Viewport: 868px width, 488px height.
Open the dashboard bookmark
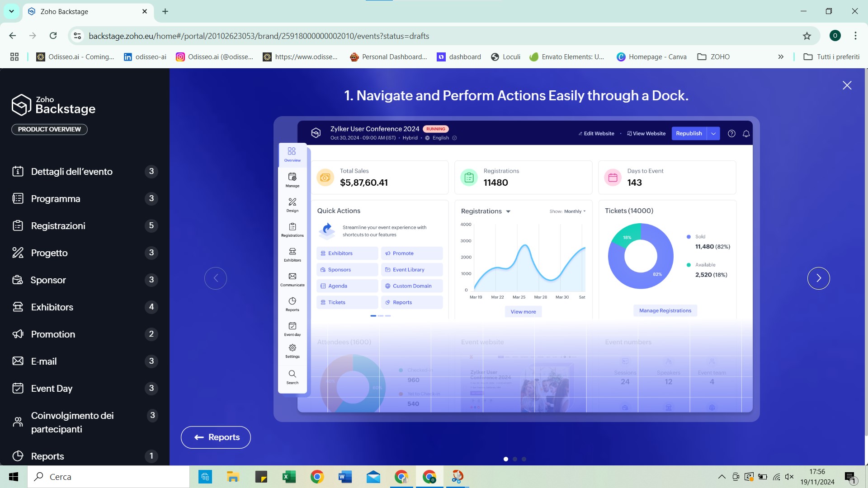pyautogui.click(x=459, y=56)
